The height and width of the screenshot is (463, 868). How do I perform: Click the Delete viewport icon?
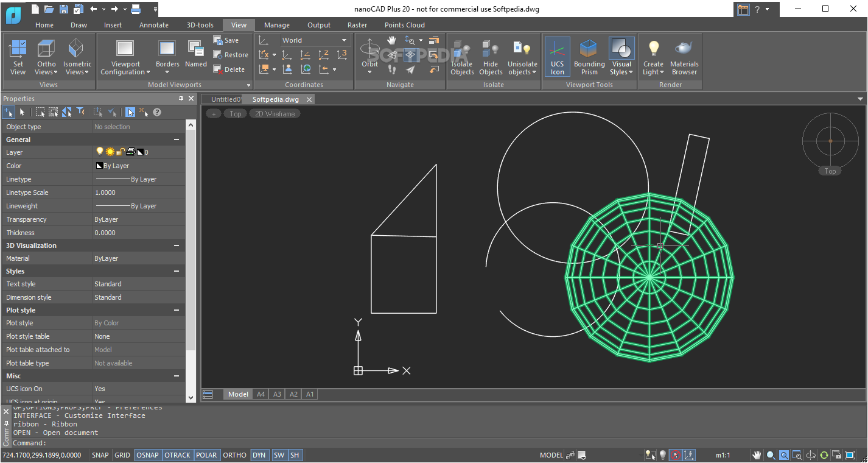pos(218,69)
